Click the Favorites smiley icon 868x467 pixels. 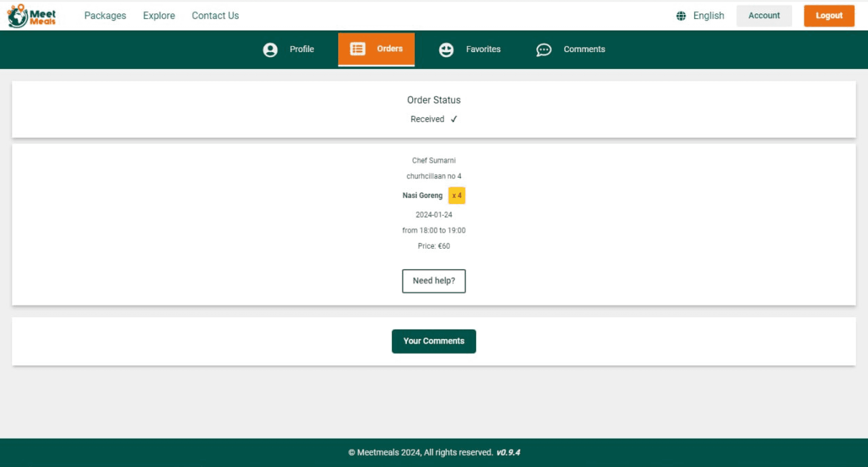click(446, 50)
